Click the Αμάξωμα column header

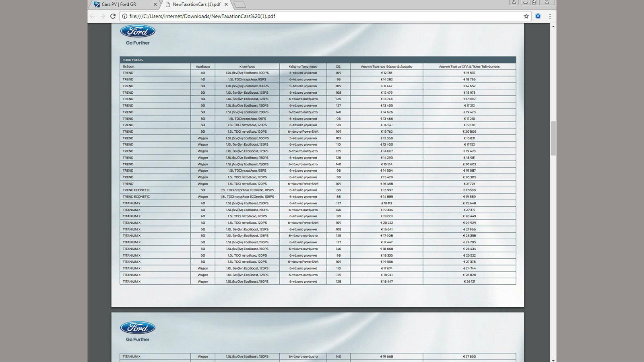(x=203, y=66)
